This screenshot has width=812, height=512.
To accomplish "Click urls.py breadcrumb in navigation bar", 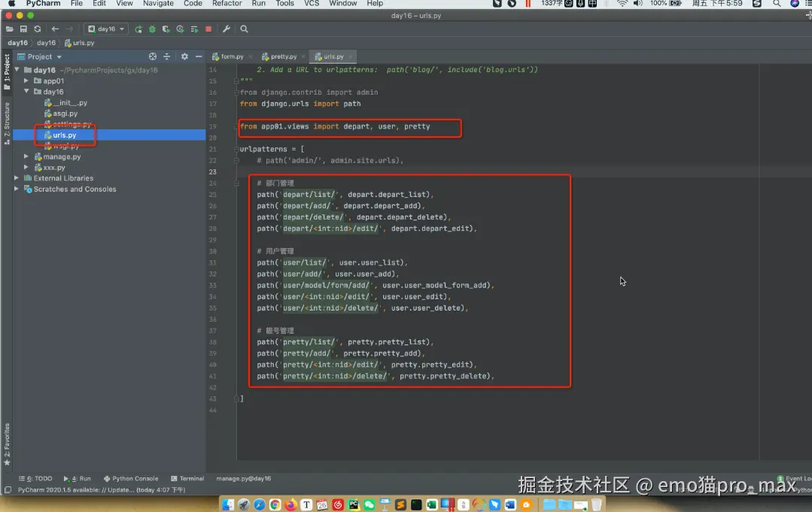I will 80,43.
